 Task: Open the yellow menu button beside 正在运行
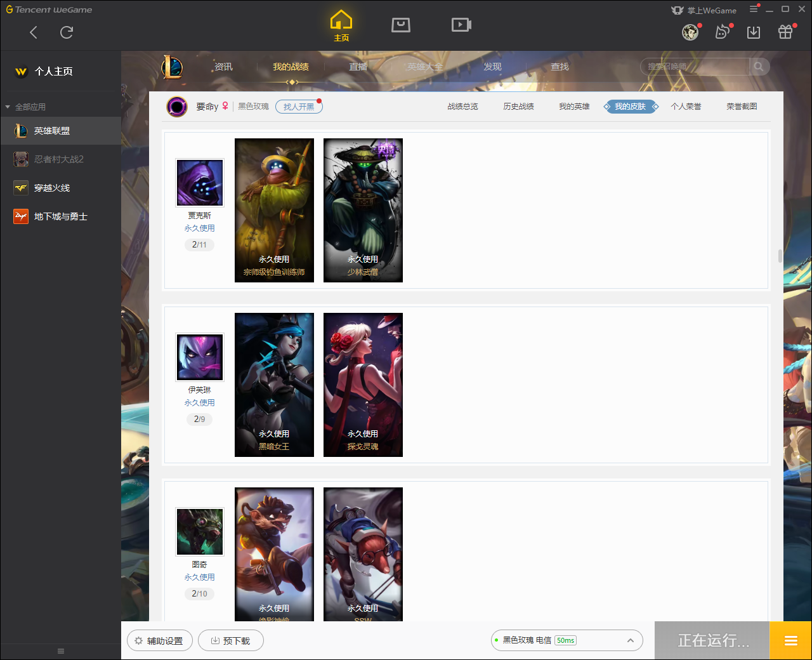click(x=790, y=641)
